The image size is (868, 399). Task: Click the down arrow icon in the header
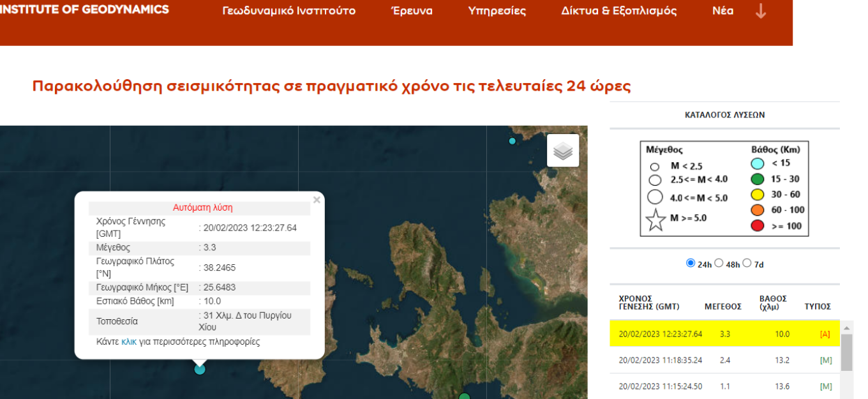pos(760,11)
